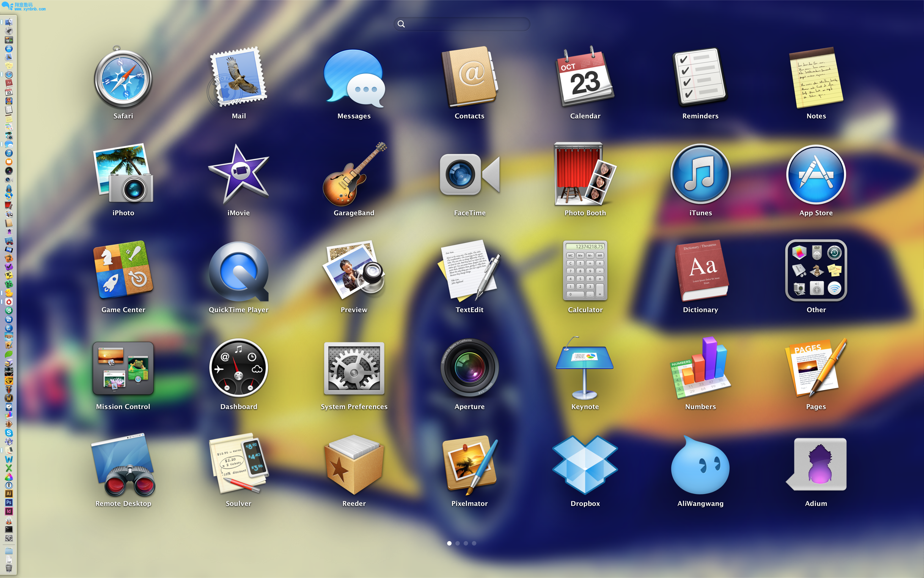Open Skype from the Dock
The image size is (924, 578).
click(x=9, y=433)
